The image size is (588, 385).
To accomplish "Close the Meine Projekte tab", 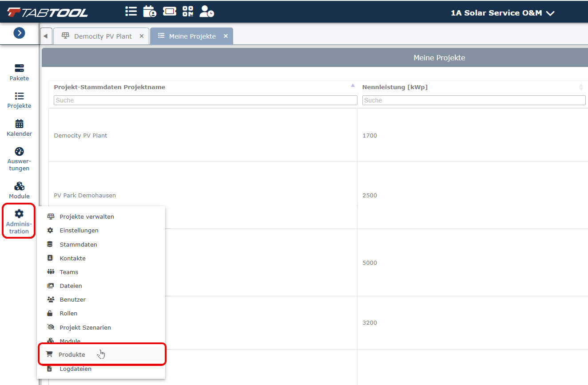I will [x=226, y=36].
